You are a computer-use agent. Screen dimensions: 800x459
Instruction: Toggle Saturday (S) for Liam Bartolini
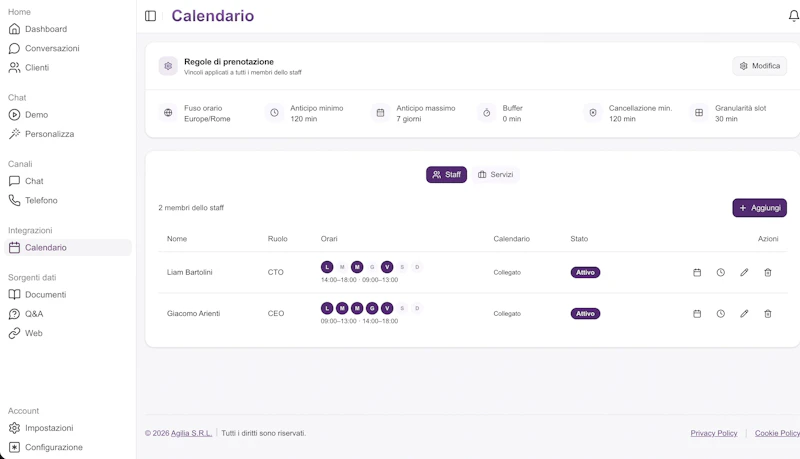[x=402, y=267]
